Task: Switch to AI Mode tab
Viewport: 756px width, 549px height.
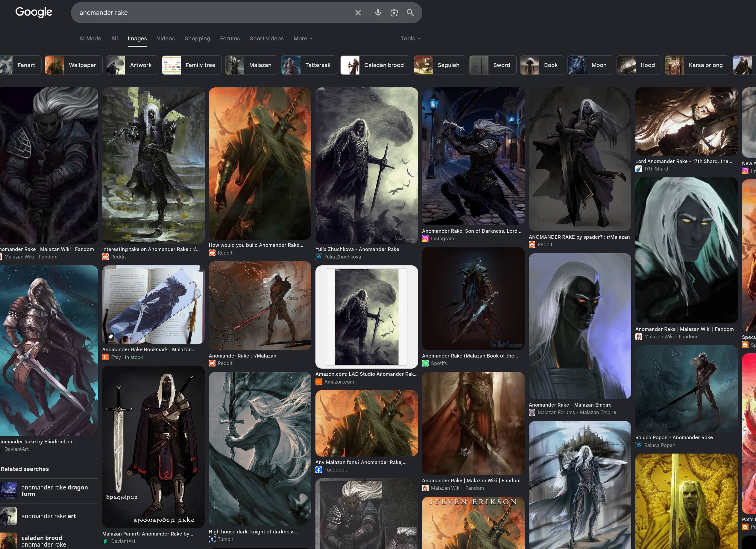Action: click(90, 39)
